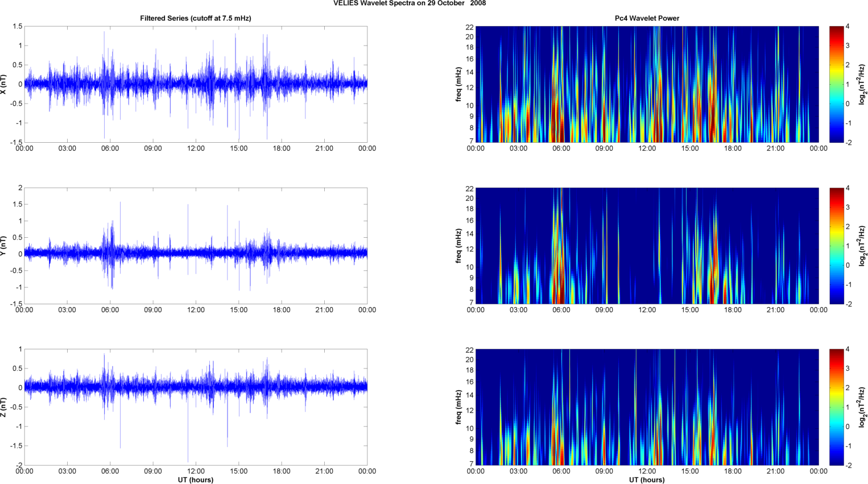The height and width of the screenshot is (484, 868).
Task: Select the X component filtered series plot
Action: click(x=195, y=84)
